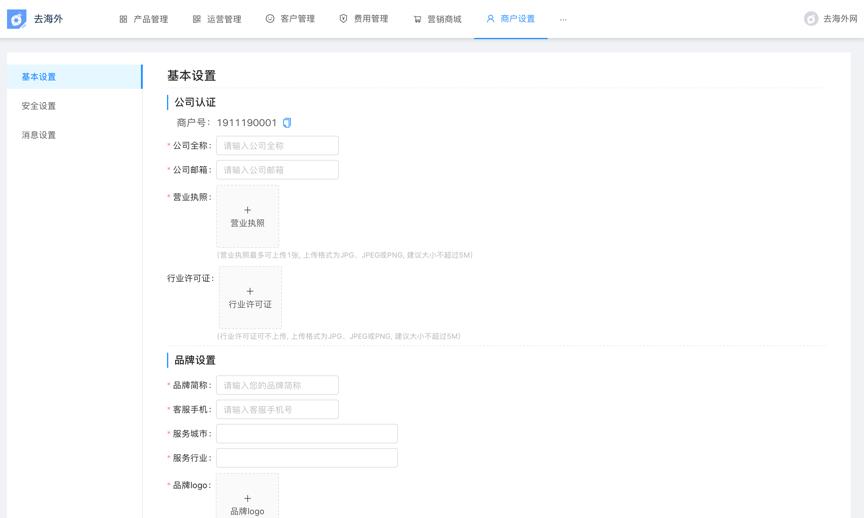
Task: Open the 商户设置 tab
Action: 511,19
